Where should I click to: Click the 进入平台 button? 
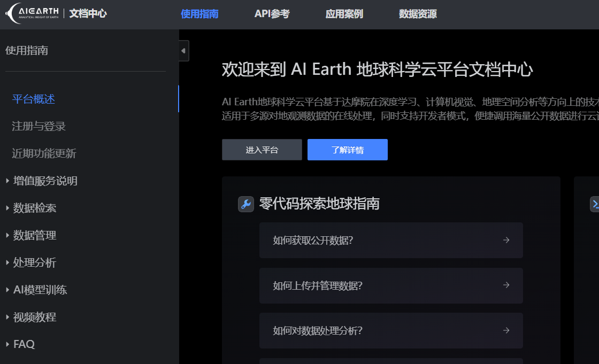pos(262,150)
